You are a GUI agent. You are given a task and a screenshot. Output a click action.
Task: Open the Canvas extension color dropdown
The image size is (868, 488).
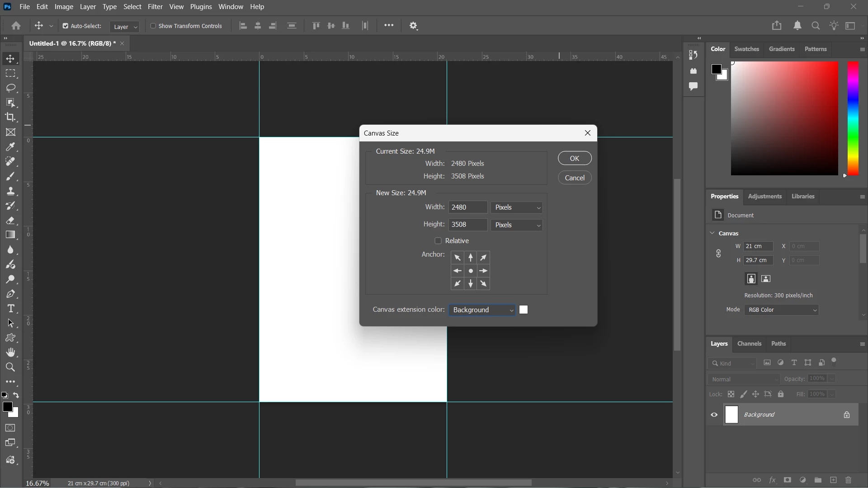point(482,310)
